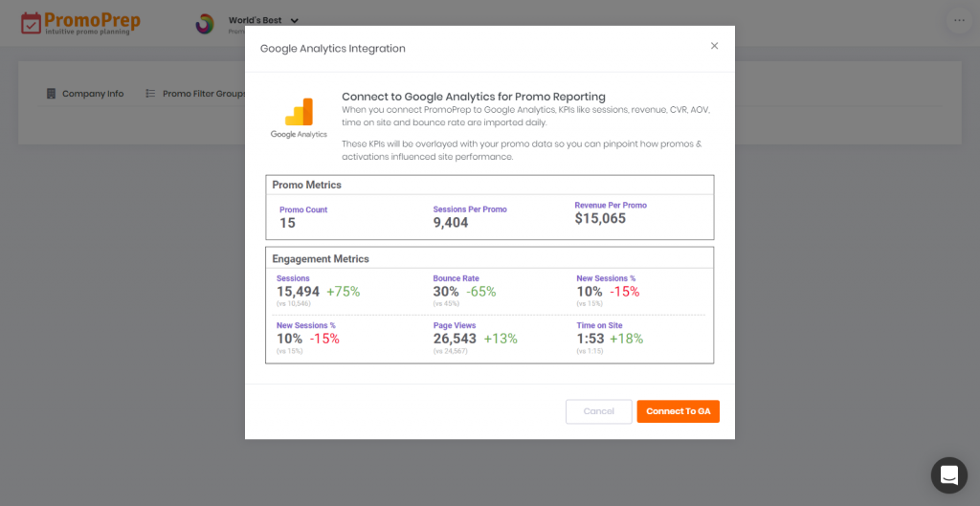
Task: Click the Sessions Per Promo value 9,404
Action: click(451, 222)
